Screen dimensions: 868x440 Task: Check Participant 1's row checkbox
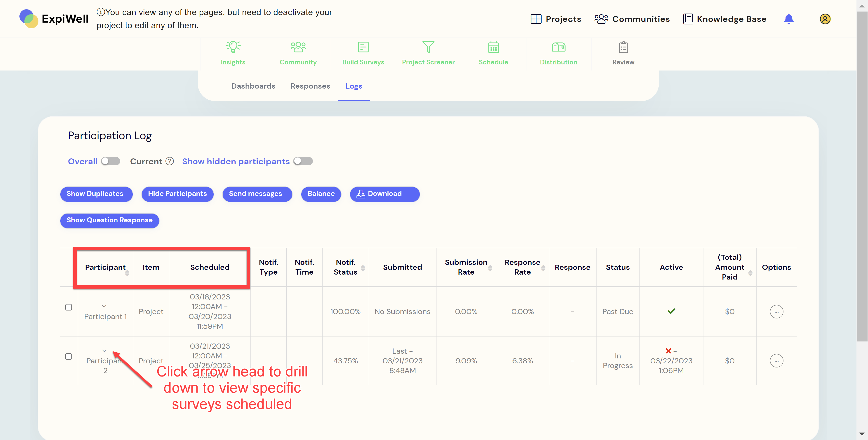(69, 307)
